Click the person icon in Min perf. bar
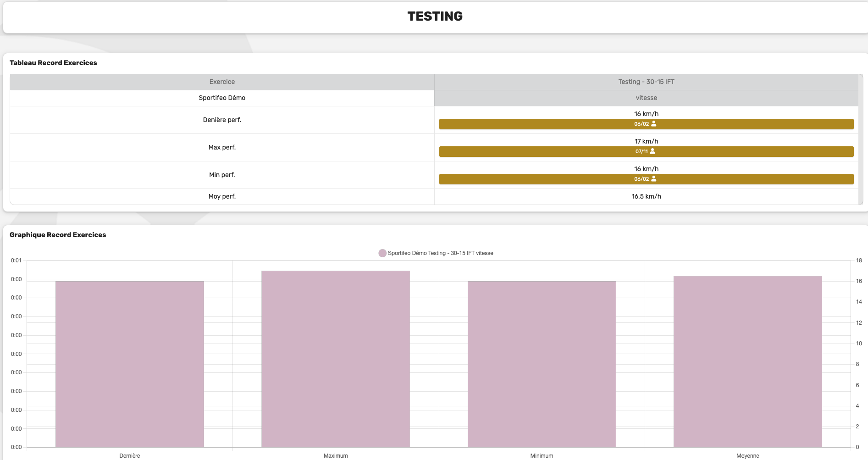Viewport: 868px width, 460px height. [654, 179]
